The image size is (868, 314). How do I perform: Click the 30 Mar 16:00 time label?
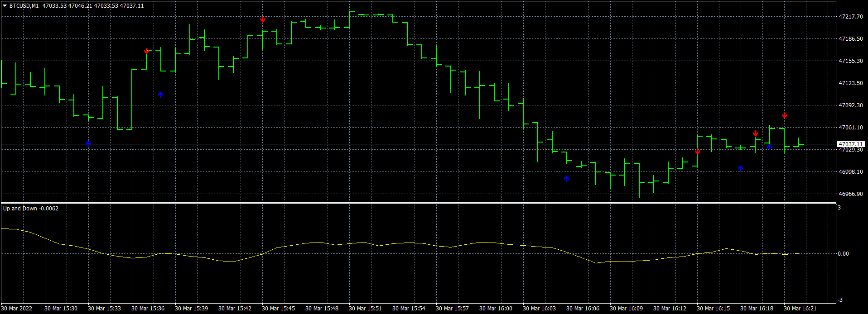coord(496,309)
